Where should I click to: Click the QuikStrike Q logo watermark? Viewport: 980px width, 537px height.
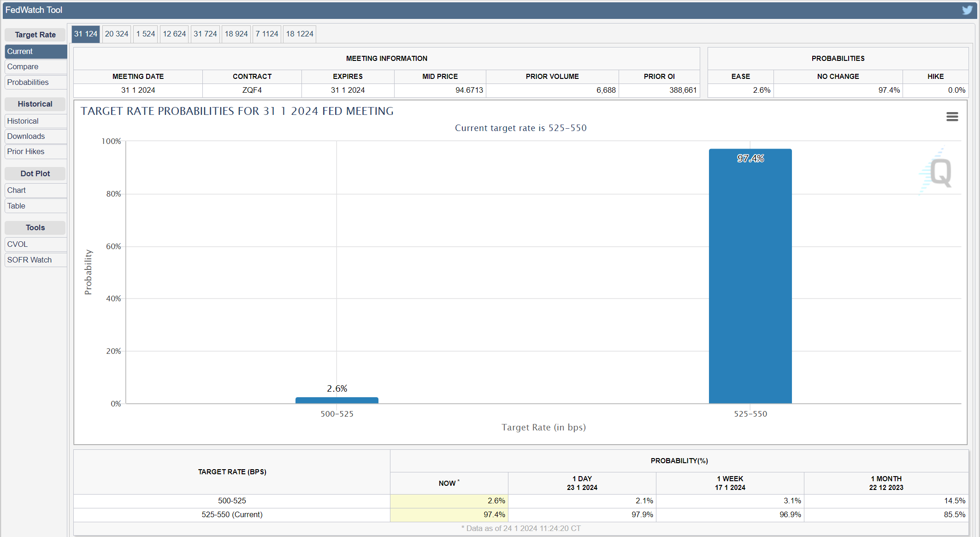pyautogui.click(x=939, y=173)
